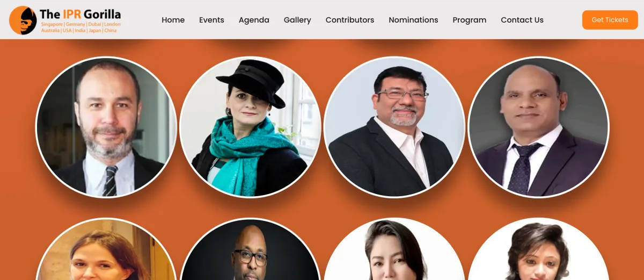Click the Get Tickets button

click(610, 20)
